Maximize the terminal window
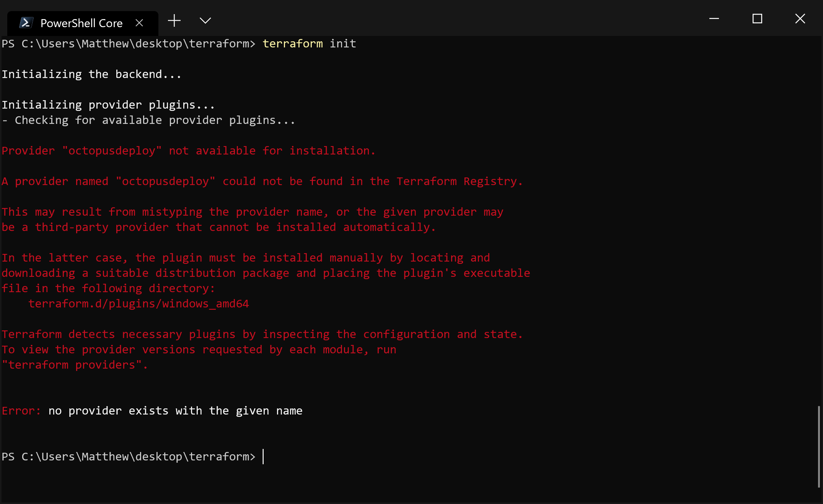The width and height of the screenshot is (823, 504). click(757, 19)
